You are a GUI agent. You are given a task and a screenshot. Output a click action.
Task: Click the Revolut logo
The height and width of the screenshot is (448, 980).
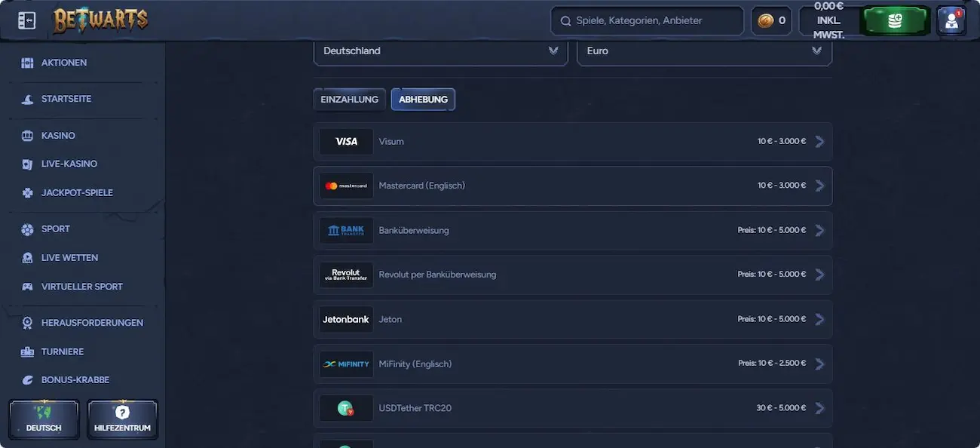tap(346, 275)
